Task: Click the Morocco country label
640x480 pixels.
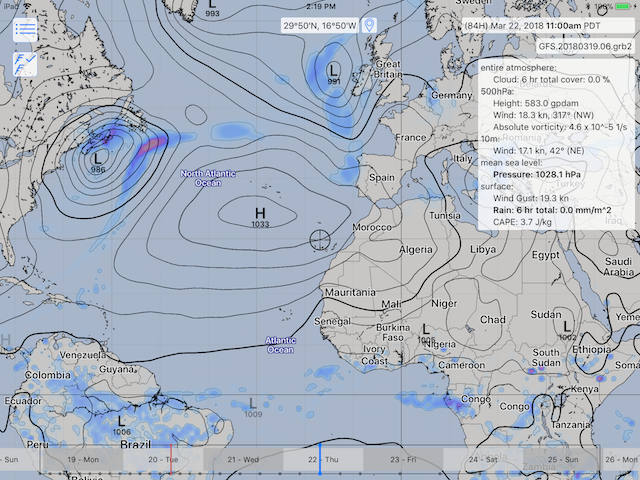Action: click(372, 227)
